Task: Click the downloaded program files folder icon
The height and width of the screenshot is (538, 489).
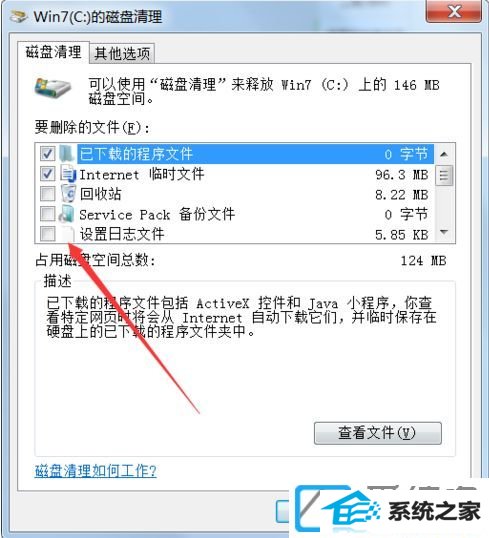Action: pyautogui.click(x=67, y=154)
